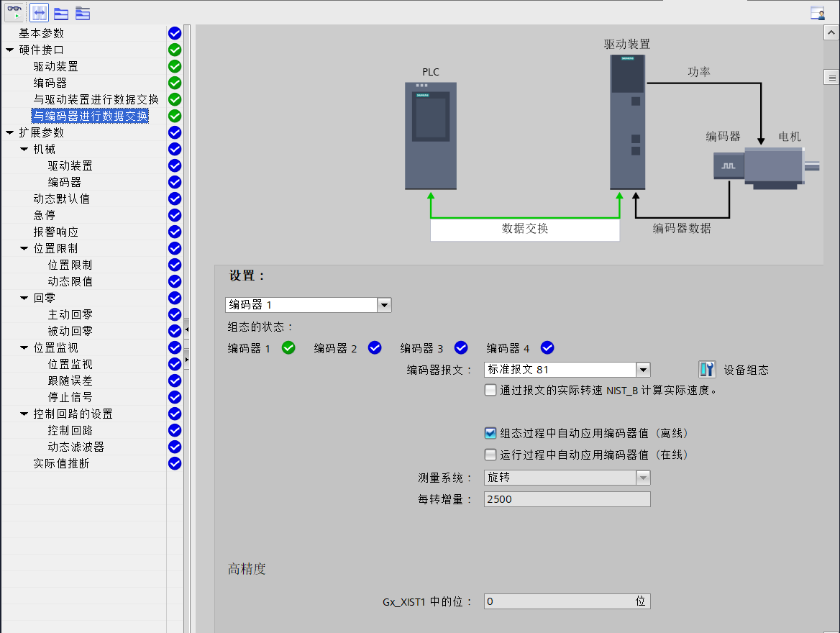Open the 编码器 1 dropdown

(x=384, y=304)
